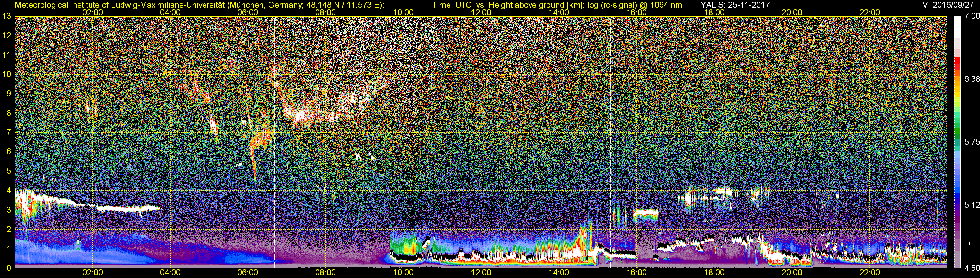Click the "5.12" color scale label

(x=972, y=205)
